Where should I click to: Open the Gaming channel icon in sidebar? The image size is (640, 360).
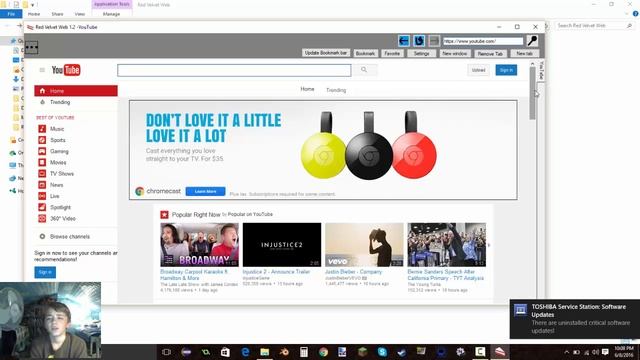(42, 151)
